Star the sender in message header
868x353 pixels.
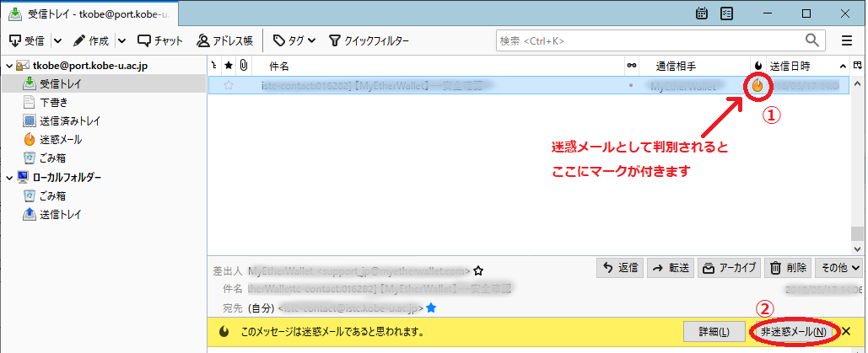click(x=478, y=270)
